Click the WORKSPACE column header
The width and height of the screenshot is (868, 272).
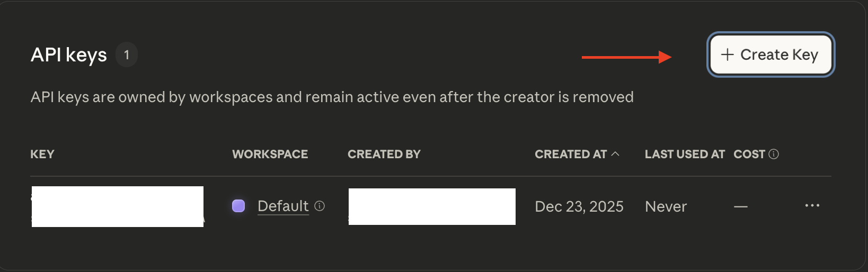click(x=270, y=154)
